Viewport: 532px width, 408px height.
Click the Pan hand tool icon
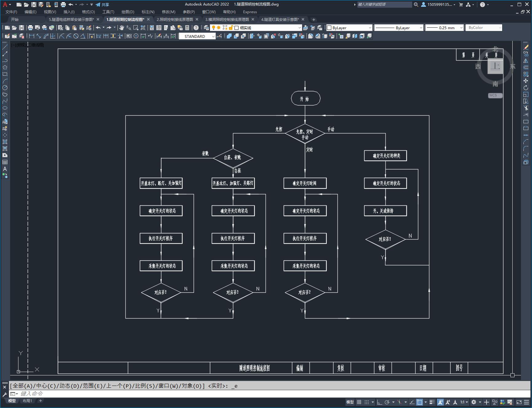[122, 28]
